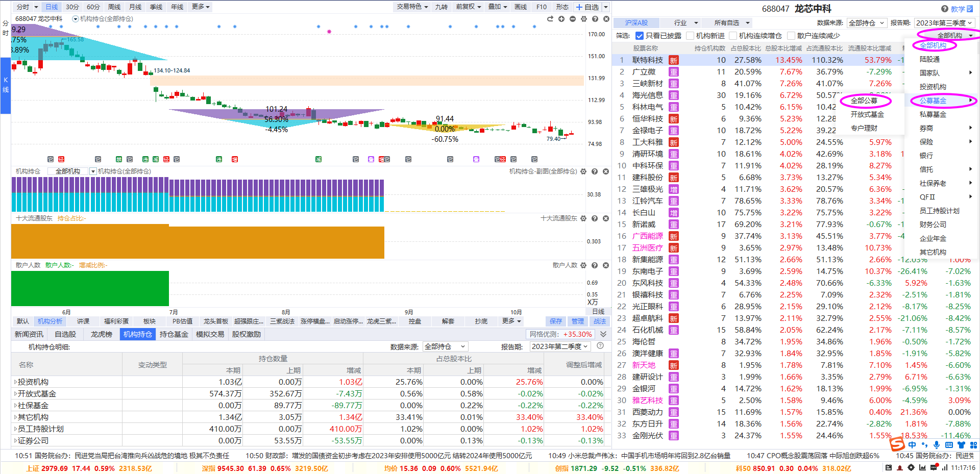Switch to 周线 period tab
Image resolution: width=980 pixels, height=474 pixels.
[x=114, y=7]
